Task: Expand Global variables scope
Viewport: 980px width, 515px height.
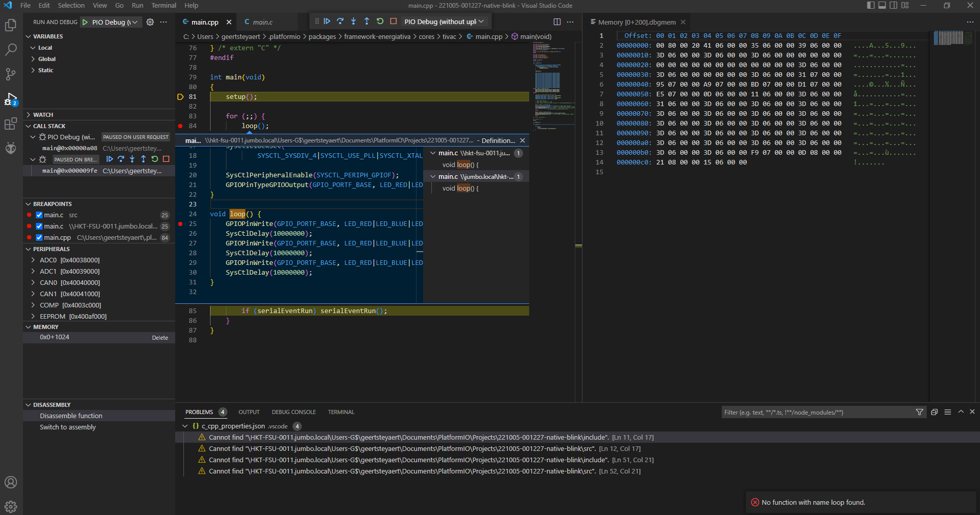Action: 33,59
